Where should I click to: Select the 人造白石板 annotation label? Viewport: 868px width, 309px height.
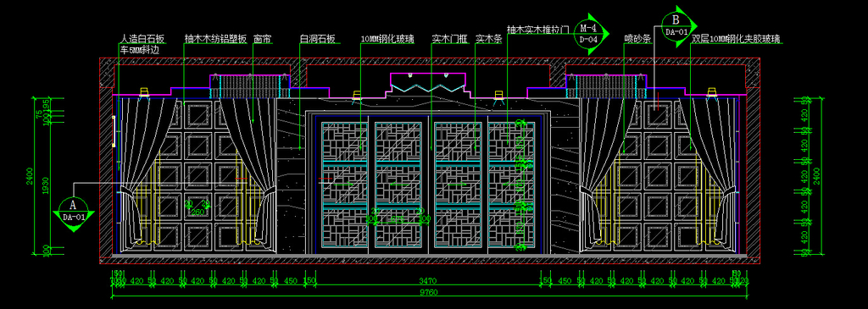pos(142,39)
